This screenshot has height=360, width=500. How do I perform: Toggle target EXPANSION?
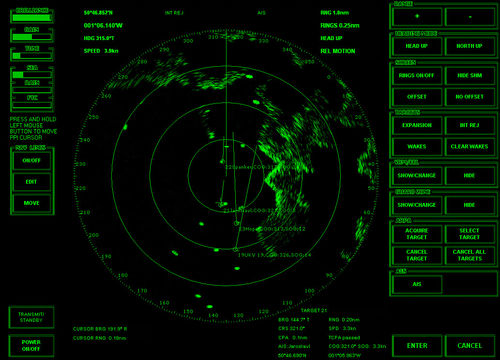(x=417, y=125)
